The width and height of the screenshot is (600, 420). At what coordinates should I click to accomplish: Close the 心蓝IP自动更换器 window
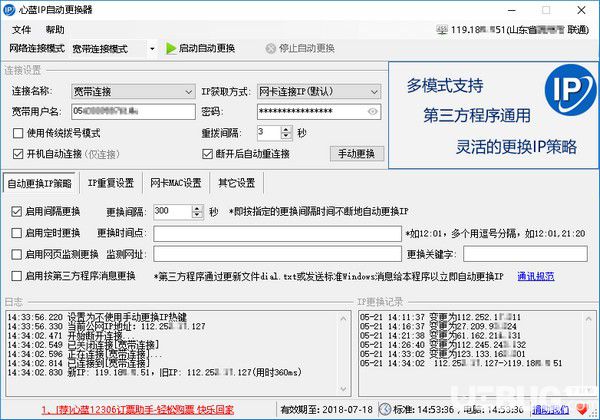581,10
